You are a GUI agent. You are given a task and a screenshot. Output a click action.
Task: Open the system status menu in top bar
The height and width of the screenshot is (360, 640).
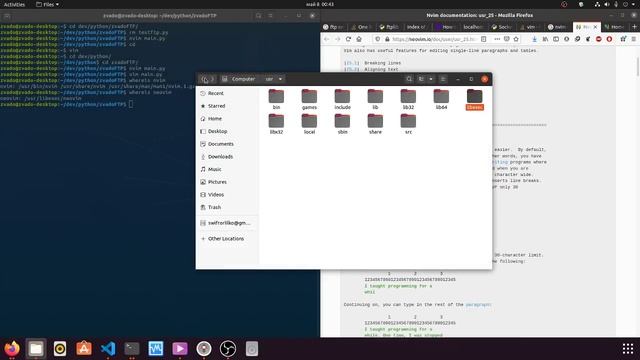point(616,4)
